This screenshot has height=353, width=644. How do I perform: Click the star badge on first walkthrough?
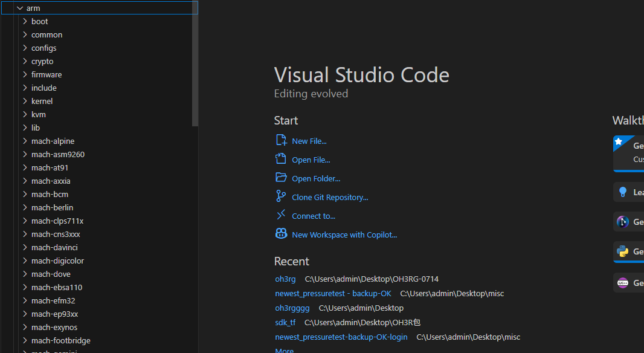click(x=619, y=141)
